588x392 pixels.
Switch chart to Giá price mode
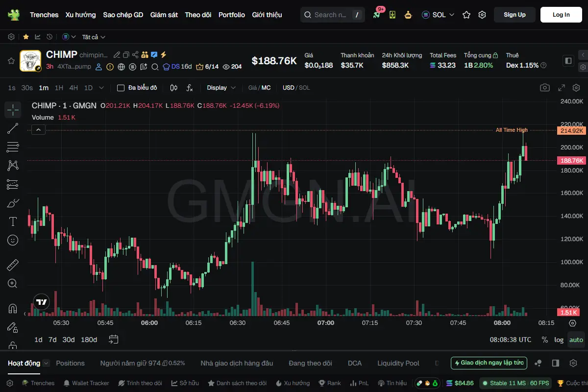[x=252, y=88]
